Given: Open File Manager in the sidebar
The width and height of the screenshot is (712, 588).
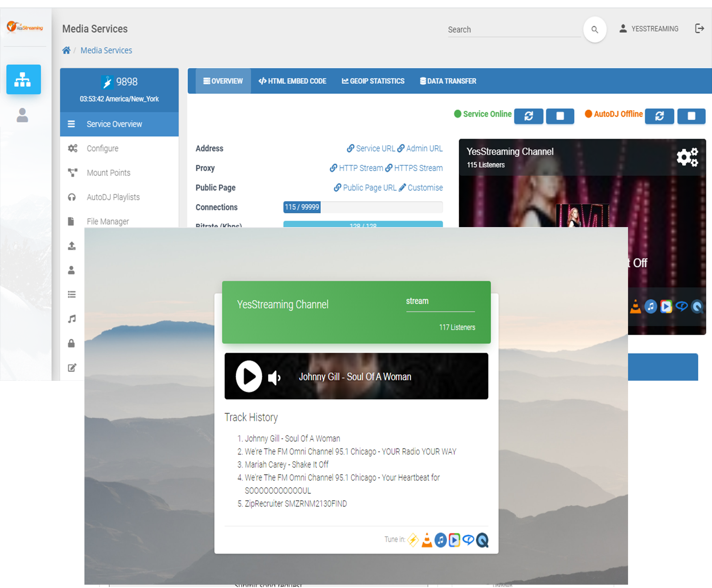Looking at the screenshot, I should click(x=119, y=221).
